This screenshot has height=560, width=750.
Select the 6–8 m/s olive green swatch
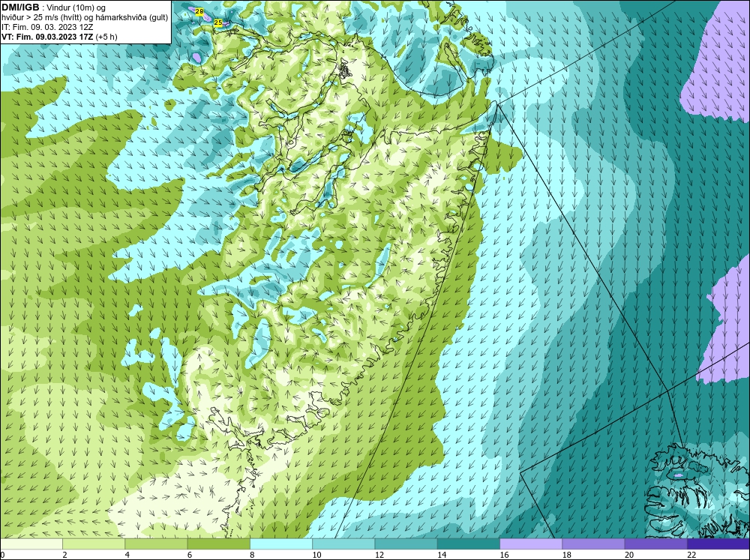[x=218, y=544]
